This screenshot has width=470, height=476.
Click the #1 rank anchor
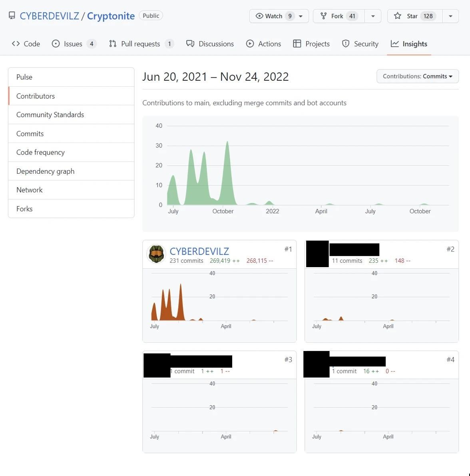[x=288, y=249]
